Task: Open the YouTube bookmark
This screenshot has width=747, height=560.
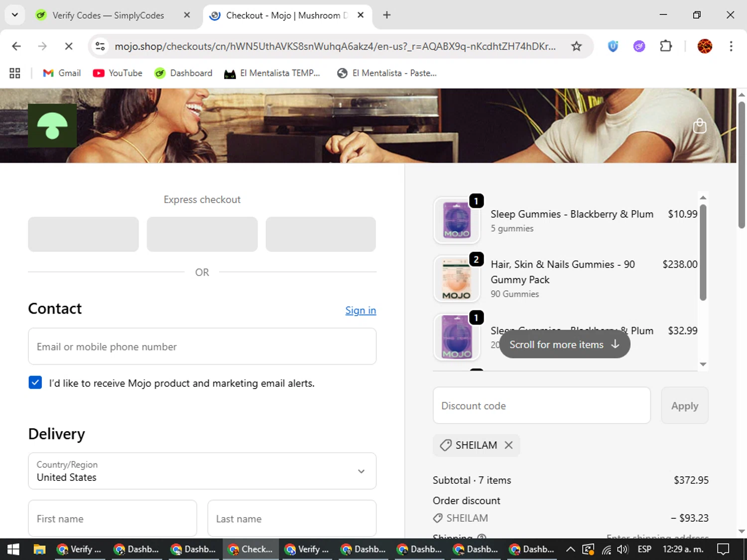Action: coord(118,73)
